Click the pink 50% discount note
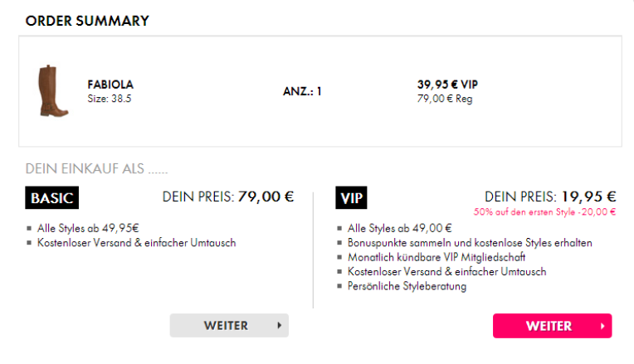 (544, 212)
